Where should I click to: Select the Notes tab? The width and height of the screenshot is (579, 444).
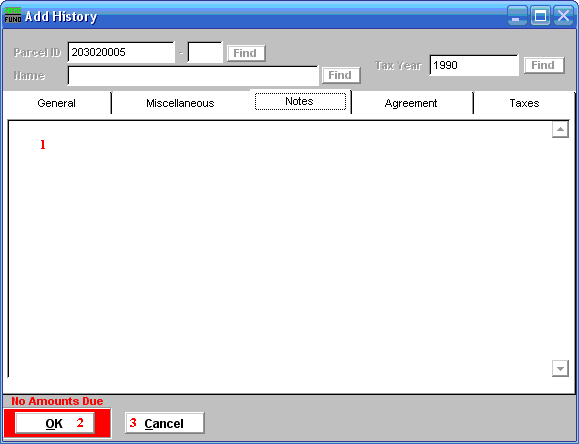click(x=300, y=101)
